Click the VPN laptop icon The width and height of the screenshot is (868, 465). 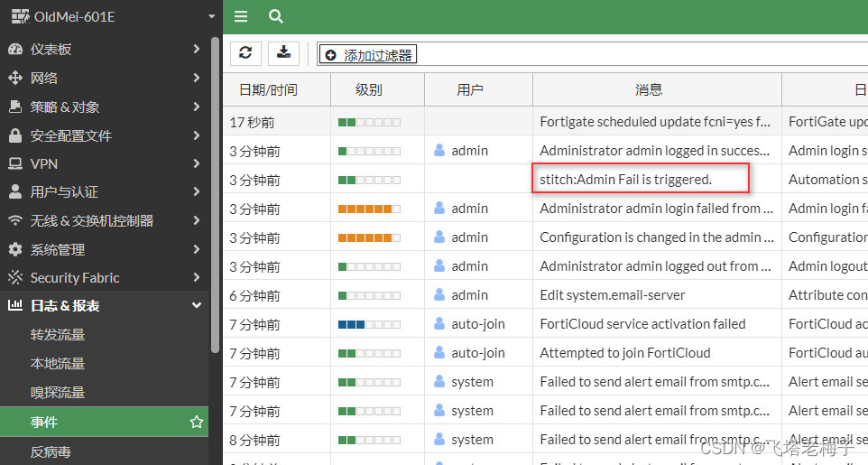[15, 164]
